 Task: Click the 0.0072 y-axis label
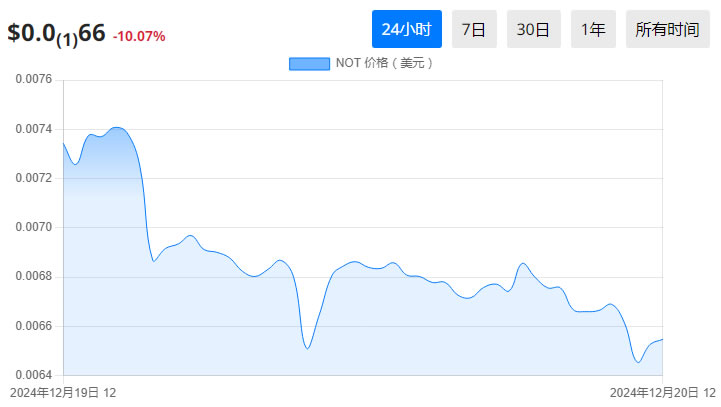[34, 178]
